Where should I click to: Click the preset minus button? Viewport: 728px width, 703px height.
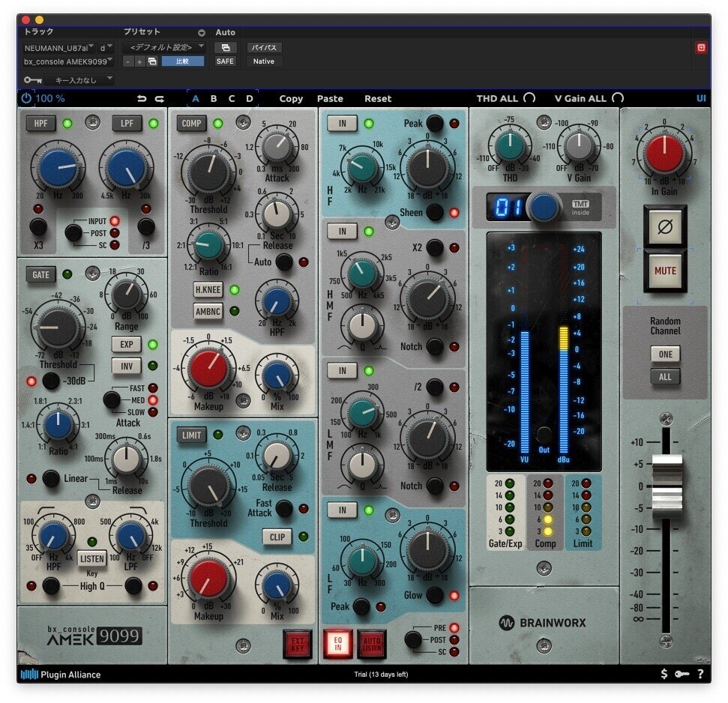coord(128,61)
